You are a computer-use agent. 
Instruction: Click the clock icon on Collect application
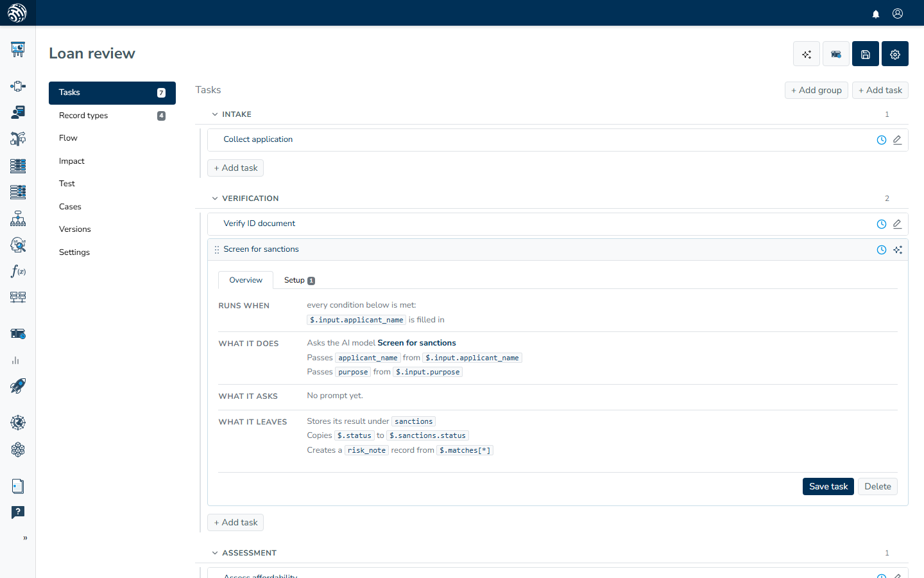pyautogui.click(x=882, y=140)
